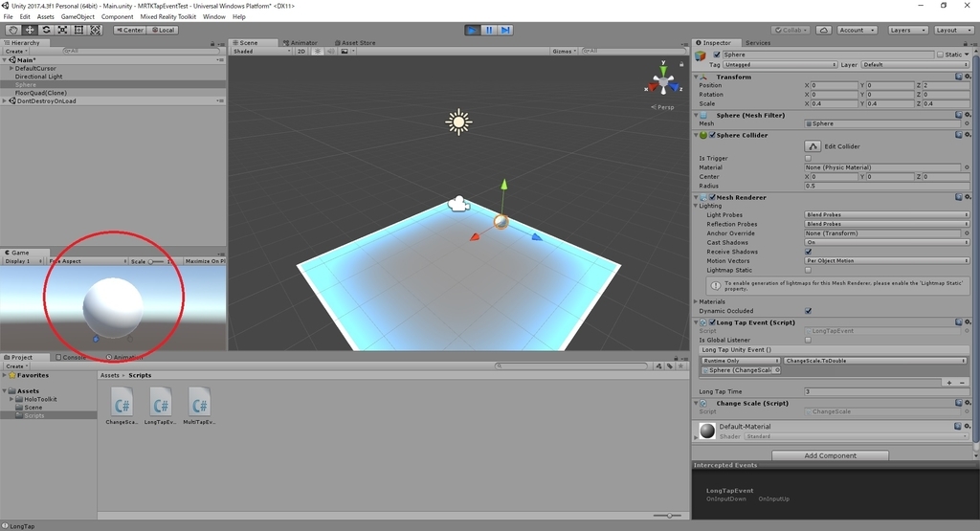Select the combined Transform tool
The image size is (980, 531).
95,30
